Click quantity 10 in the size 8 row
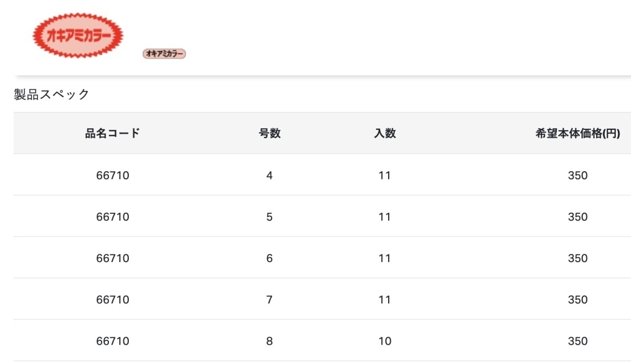The image size is (631, 364). pos(385,341)
